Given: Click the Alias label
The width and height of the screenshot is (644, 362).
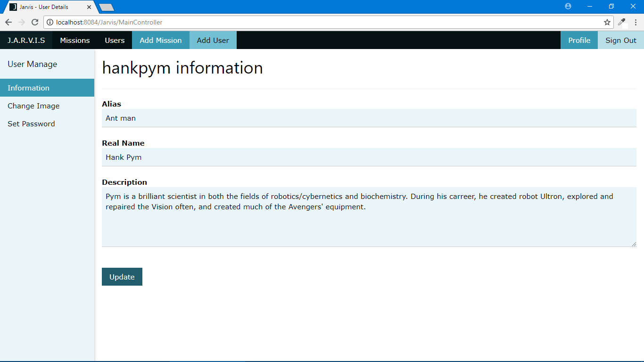Looking at the screenshot, I should click(112, 104).
